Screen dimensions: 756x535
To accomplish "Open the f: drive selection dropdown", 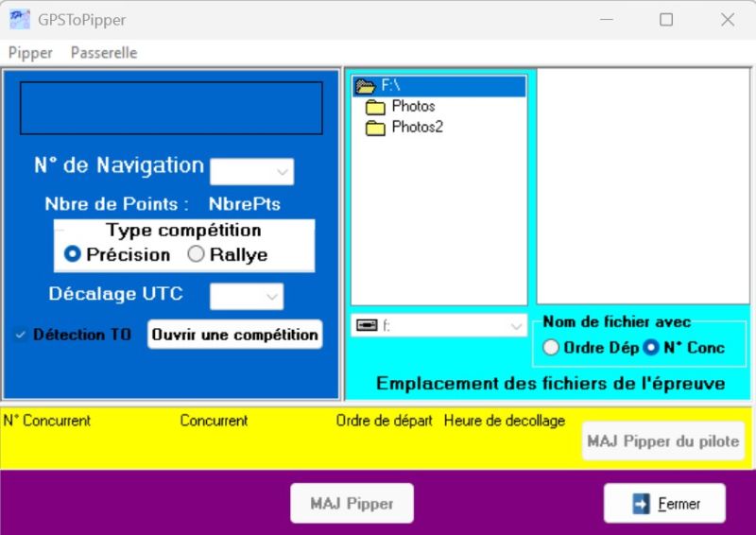I will 516,325.
